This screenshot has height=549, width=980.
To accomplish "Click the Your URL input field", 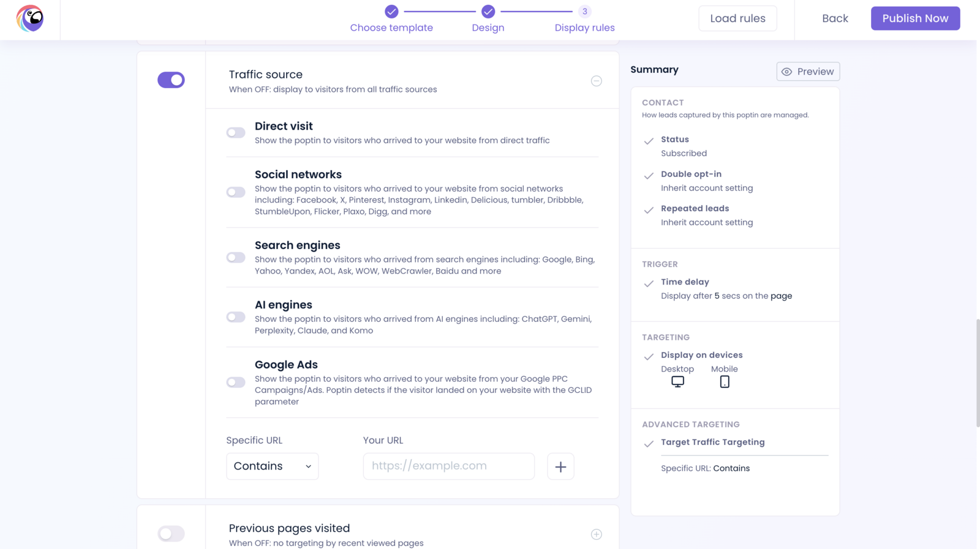I will (449, 466).
